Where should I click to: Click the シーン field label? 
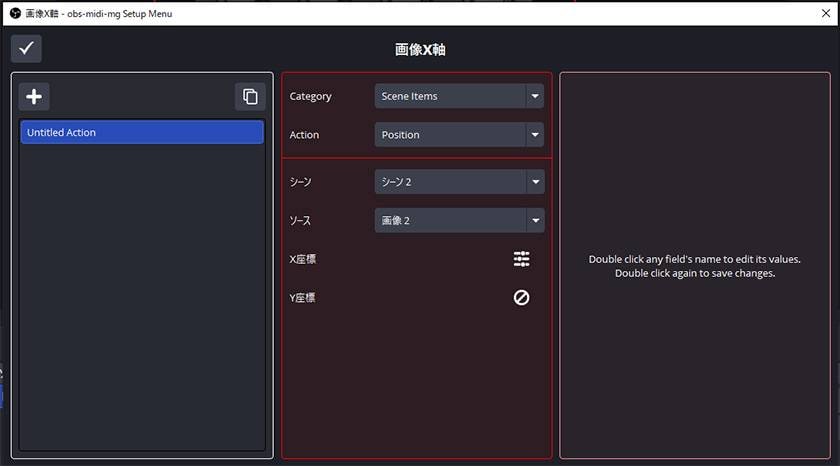click(x=301, y=182)
